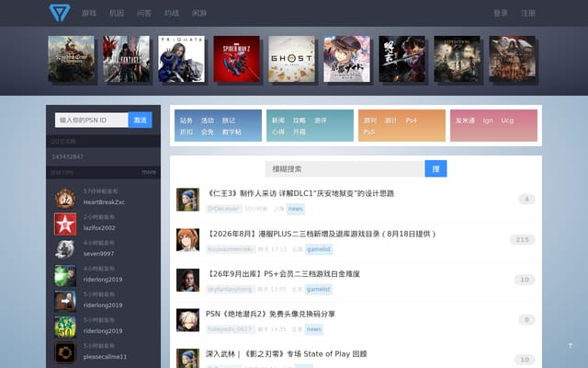Open seven9997's silver trophy icon
The height and width of the screenshot is (368, 588).
pyautogui.click(x=65, y=249)
